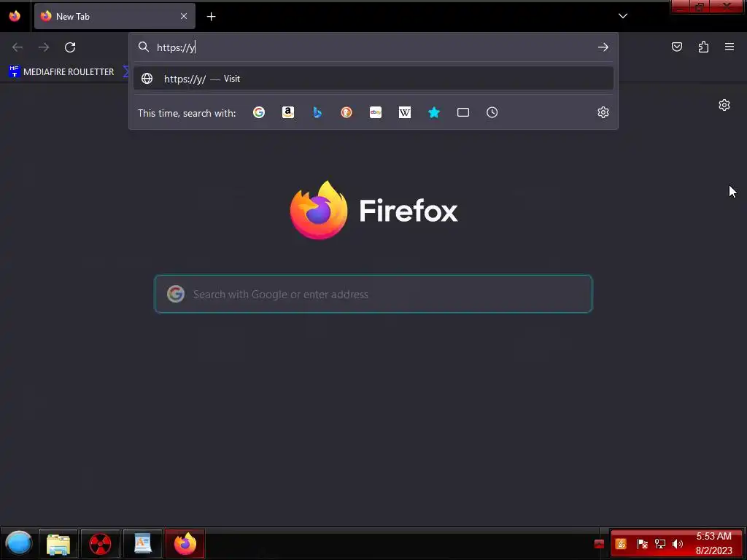The image size is (747, 560).
Task: Open the New Tab page personalize gear
Action: (724, 105)
